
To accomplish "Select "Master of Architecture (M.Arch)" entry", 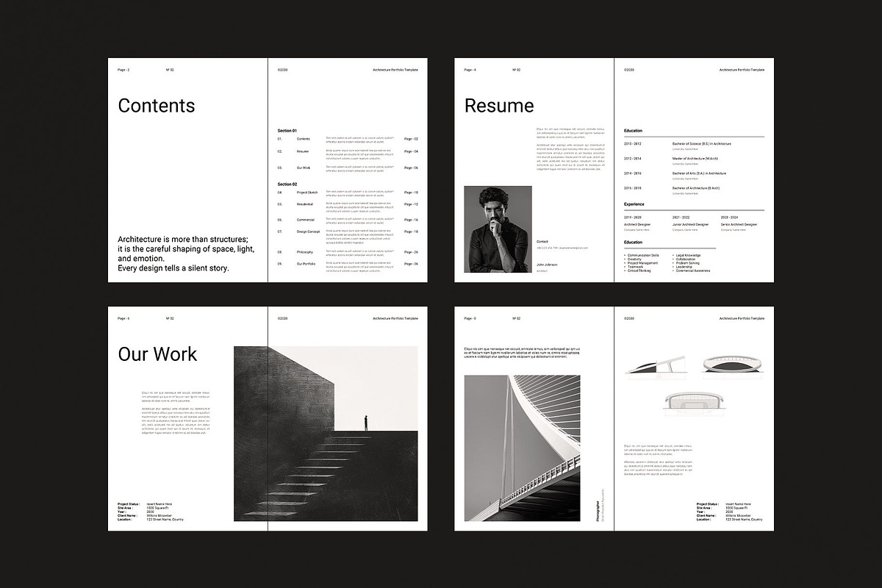I will point(695,159).
